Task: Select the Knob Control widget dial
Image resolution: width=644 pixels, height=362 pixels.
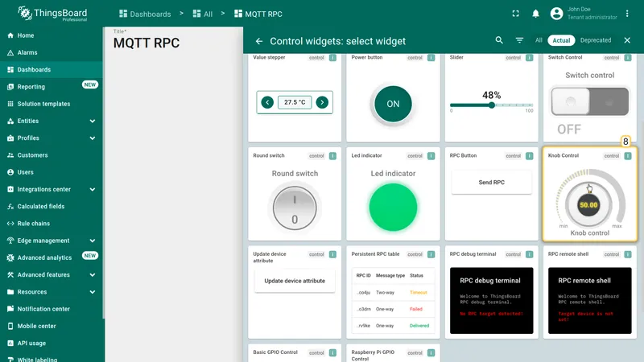Action: point(588,204)
